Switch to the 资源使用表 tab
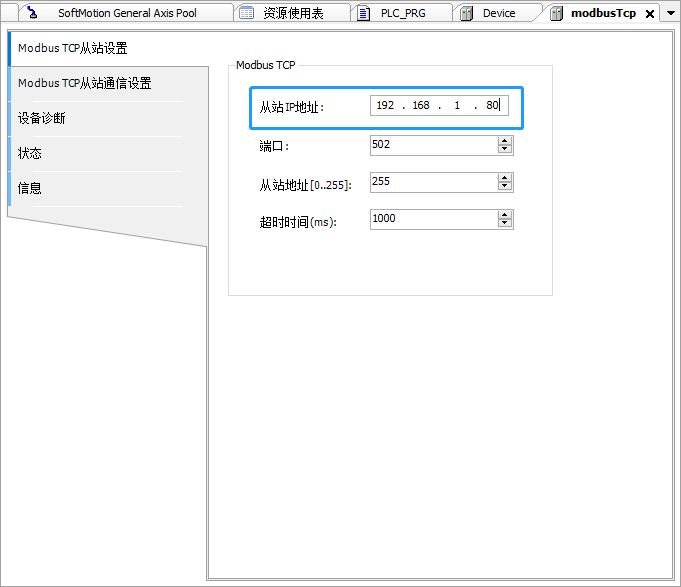Image resolution: width=681 pixels, height=587 pixels. (293, 13)
